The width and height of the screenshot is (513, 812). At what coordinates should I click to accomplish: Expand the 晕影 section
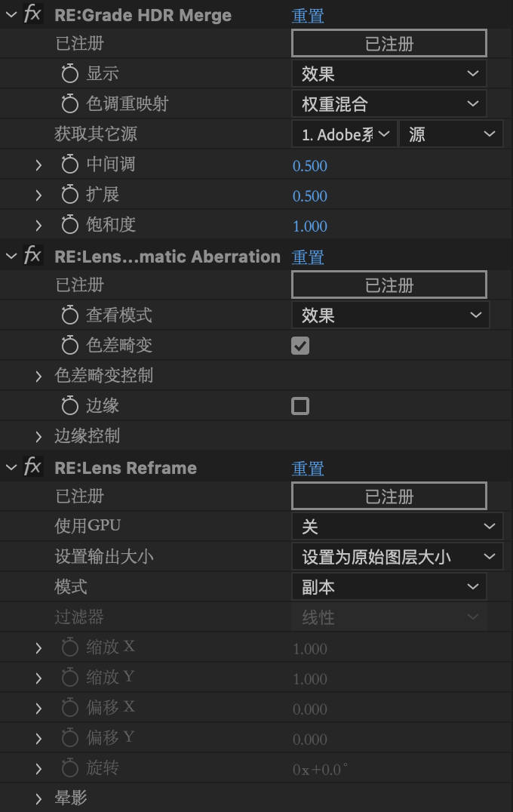coord(38,798)
